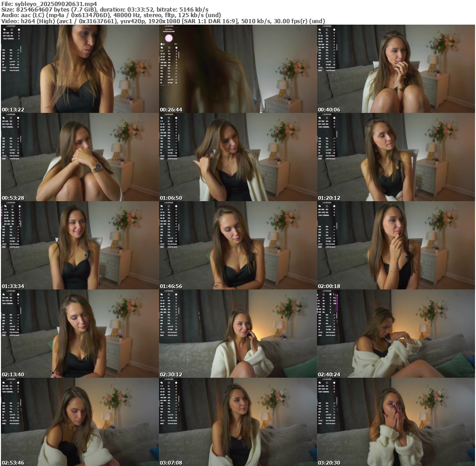Open the thumbnail at 03:20:30
This screenshot has width=476, height=466.
(396, 422)
